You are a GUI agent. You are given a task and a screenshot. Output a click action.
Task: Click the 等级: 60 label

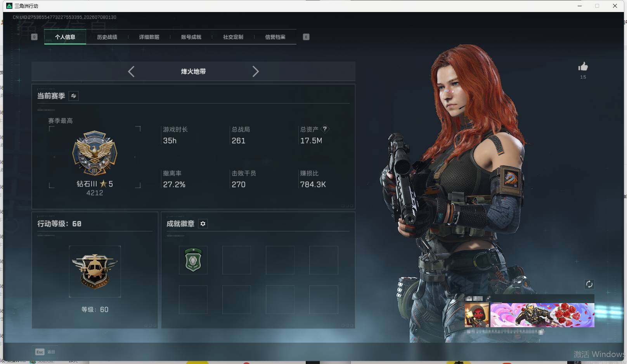(95, 309)
